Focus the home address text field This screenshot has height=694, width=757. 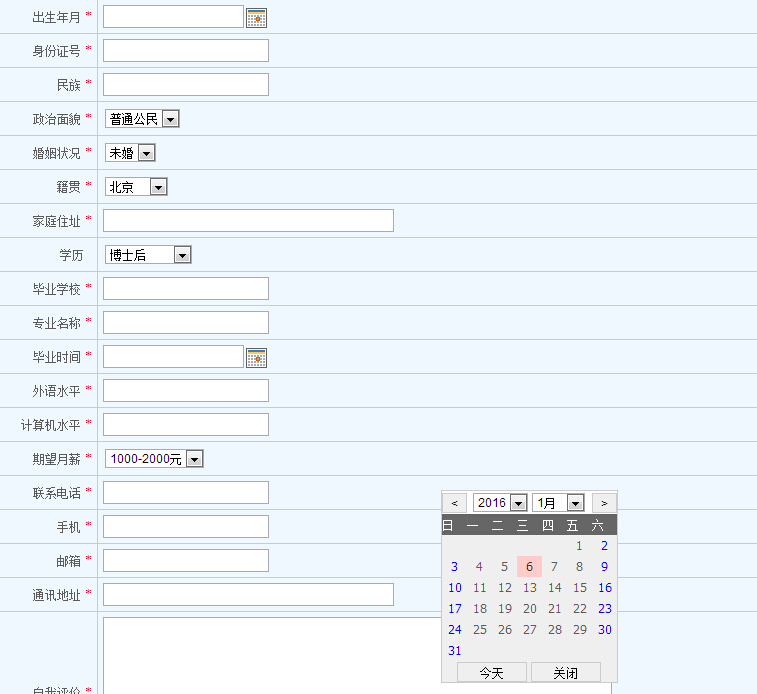click(x=248, y=221)
